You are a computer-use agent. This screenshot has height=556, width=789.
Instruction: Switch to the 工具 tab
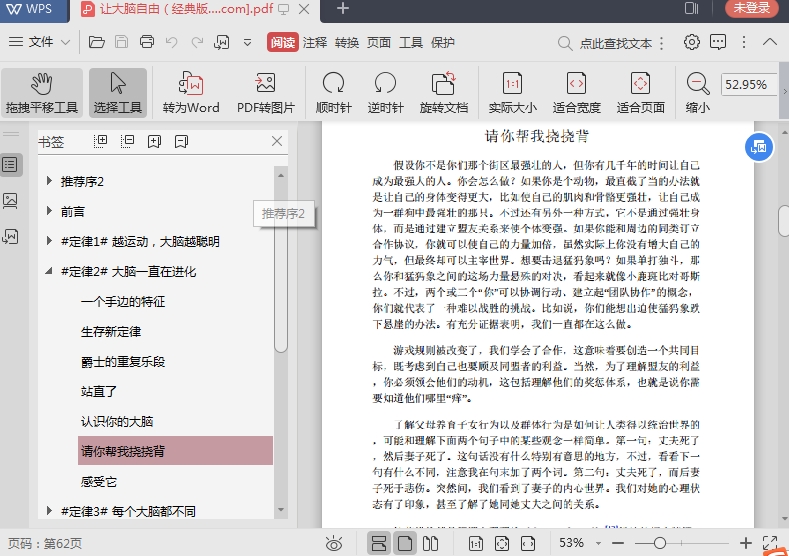[x=411, y=42]
